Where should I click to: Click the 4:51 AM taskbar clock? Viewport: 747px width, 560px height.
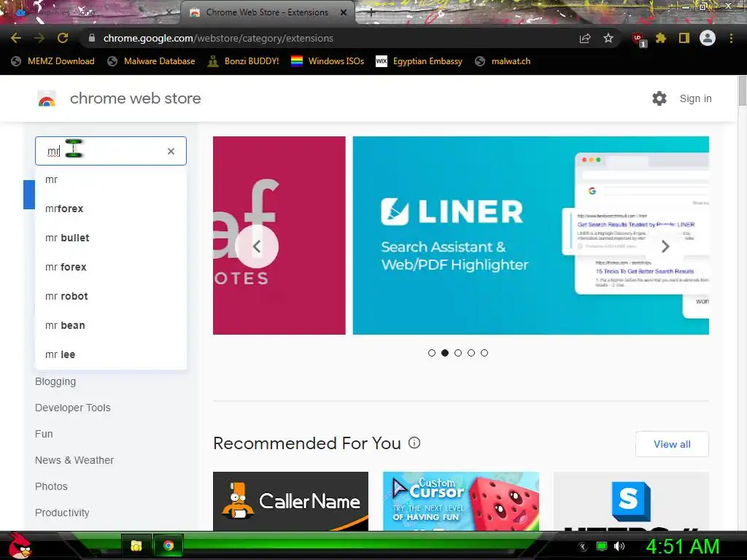[x=683, y=546]
